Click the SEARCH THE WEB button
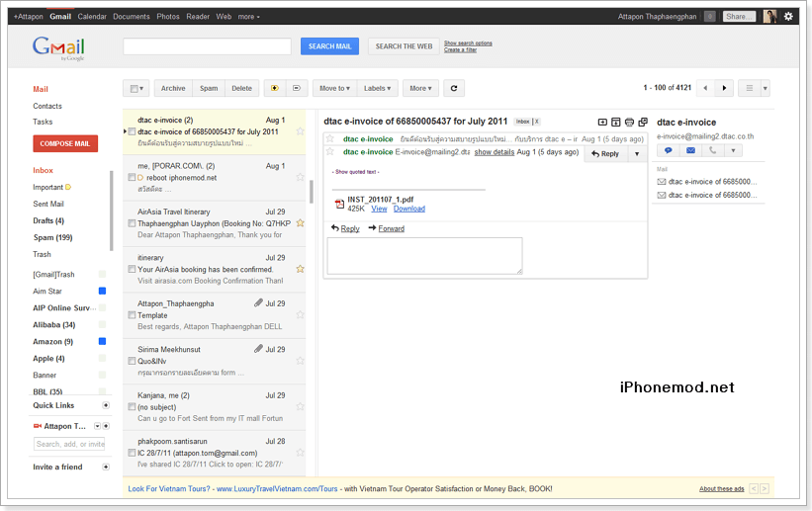Image resolution: width=812 pixels, height=511 pixels. tap(404, 46)
